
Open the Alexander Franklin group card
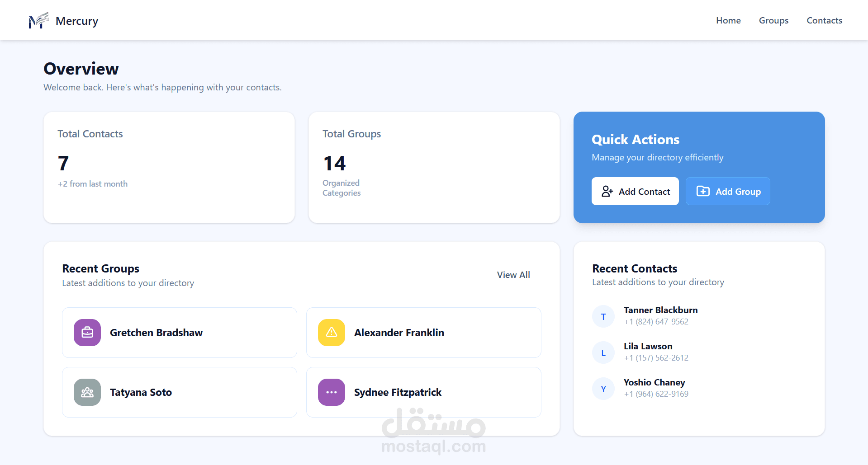[424, 333]
